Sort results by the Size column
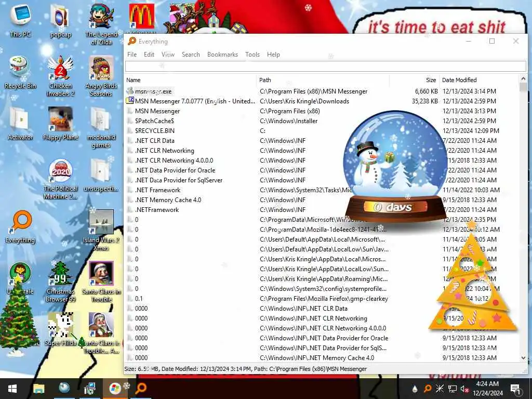The image size is (532, 399). [x=414, y=80]
